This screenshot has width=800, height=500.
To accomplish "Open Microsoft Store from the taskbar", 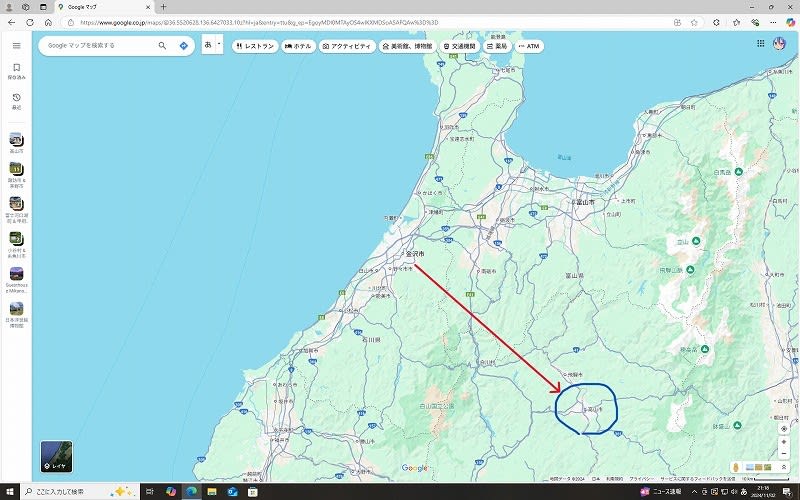I will [x=253, y=491].
